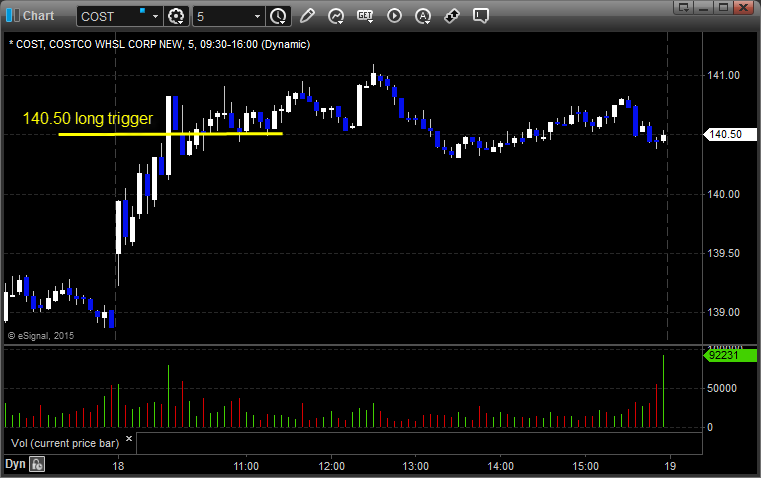Image resolution: width=761 pixels, height=478 pixels.
Task: Remove the Vol study with X
Action: coord(129,439)
